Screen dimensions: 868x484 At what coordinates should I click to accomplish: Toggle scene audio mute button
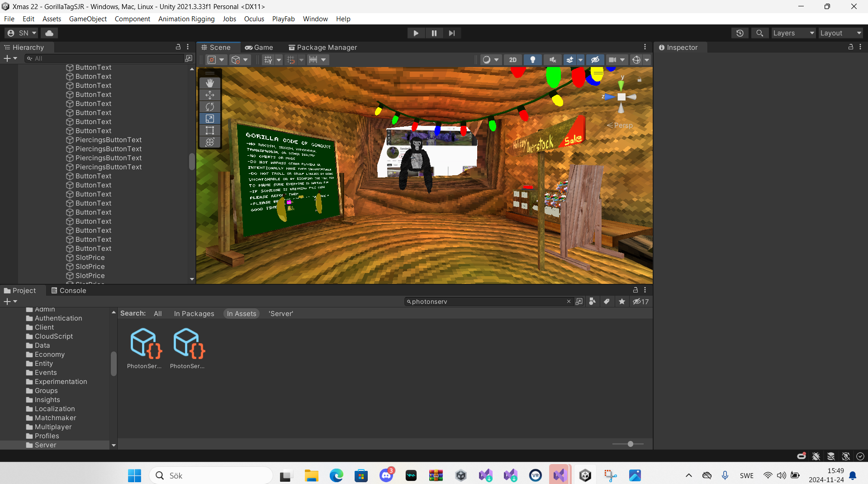click(x=553, y=60)
